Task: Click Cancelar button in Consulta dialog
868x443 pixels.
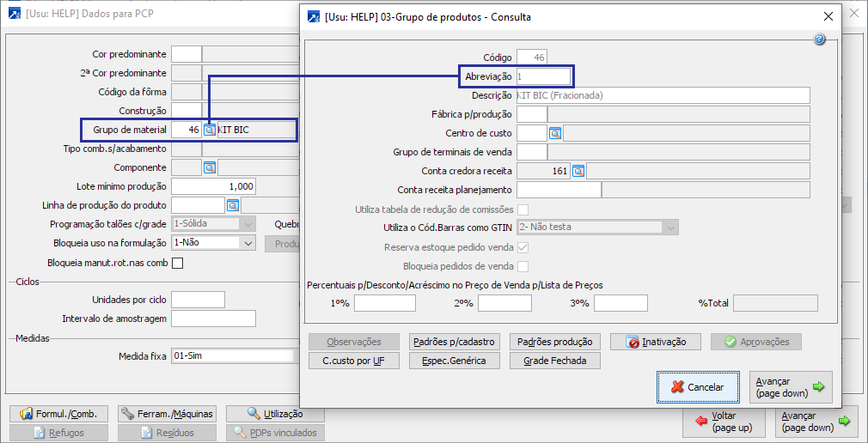Action: point(698,387)
